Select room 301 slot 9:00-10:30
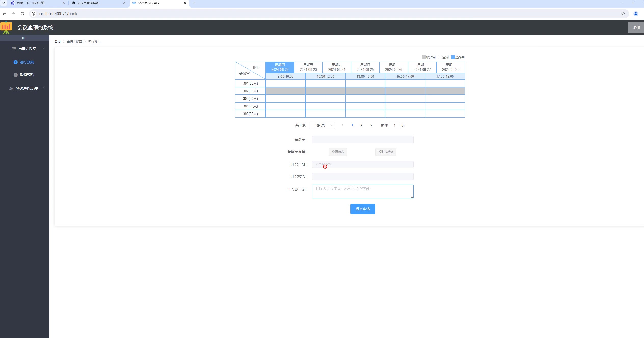 [x=285, y=83]
